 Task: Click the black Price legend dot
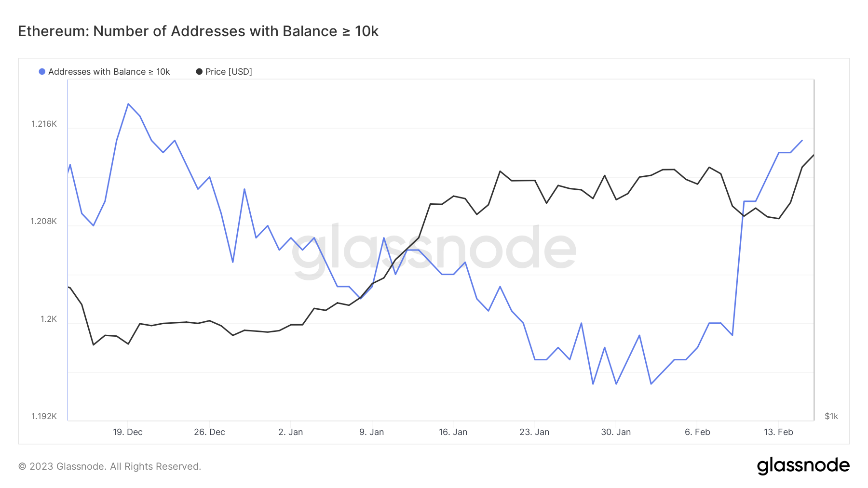199,72
